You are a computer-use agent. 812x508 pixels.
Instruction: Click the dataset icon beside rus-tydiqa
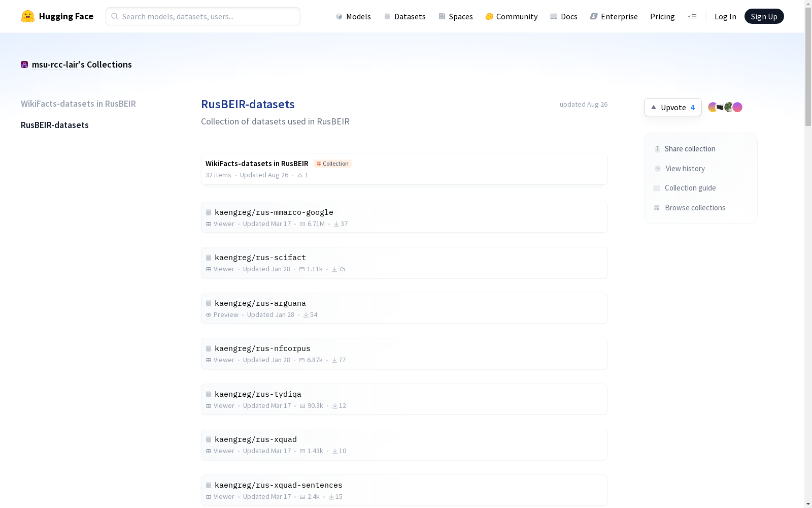(x=209, y=394)
